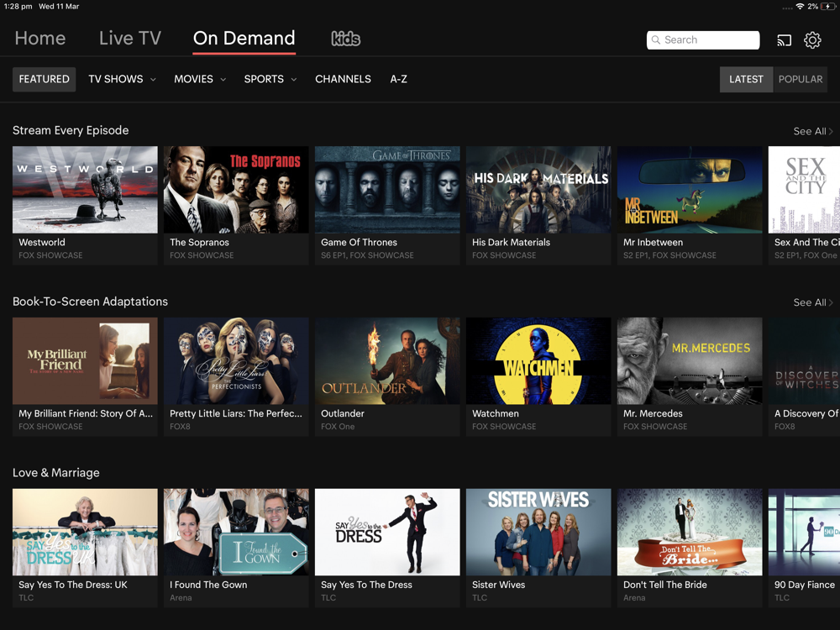See All for Stream Every Episode
Screen dimensions: 840x630
pos(812,131)
